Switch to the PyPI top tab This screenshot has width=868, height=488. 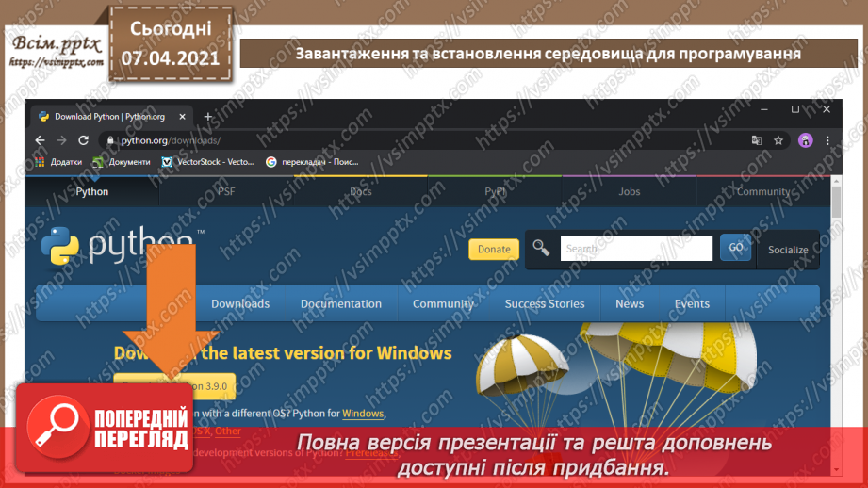coord(495,191)
